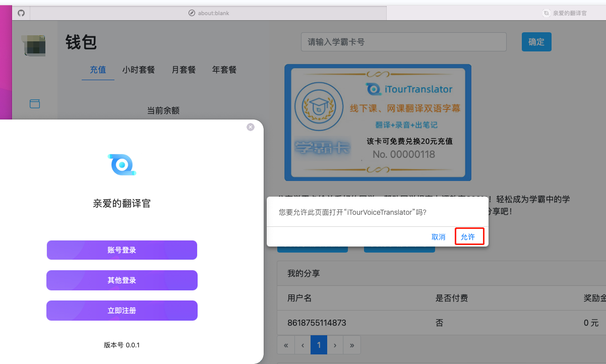Close the login popup with X icon
606x364 pixels.
tap(251, 127)
